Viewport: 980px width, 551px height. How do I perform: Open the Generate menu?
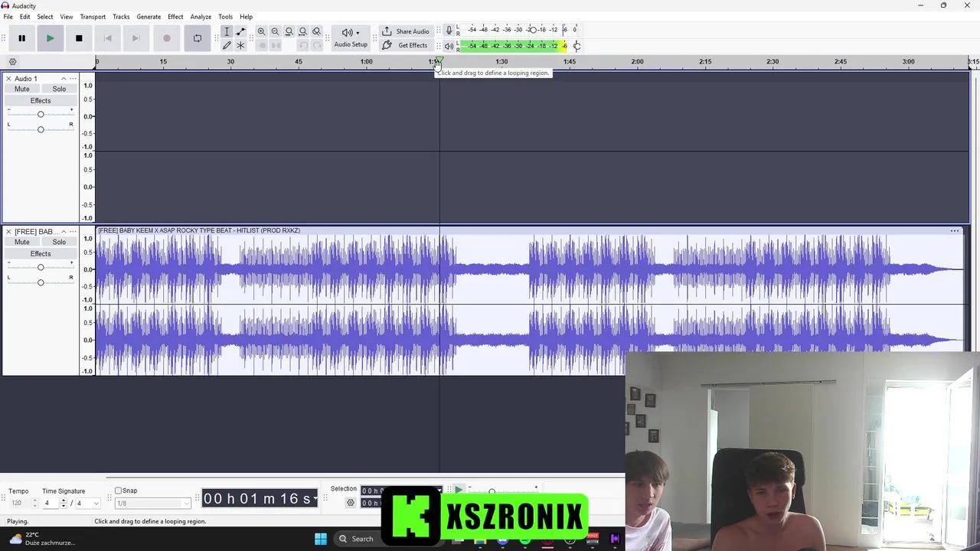click(x=149, y=17)
